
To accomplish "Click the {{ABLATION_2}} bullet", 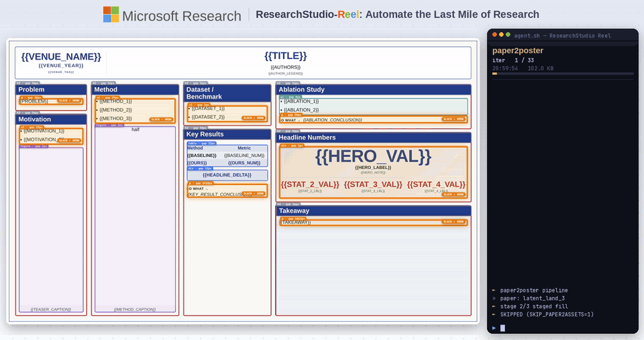I will coord(301,110).
